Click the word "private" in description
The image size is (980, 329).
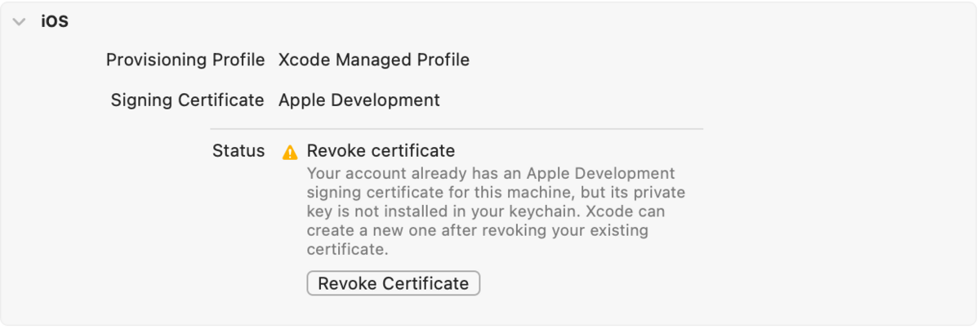(x=658, y=193)
